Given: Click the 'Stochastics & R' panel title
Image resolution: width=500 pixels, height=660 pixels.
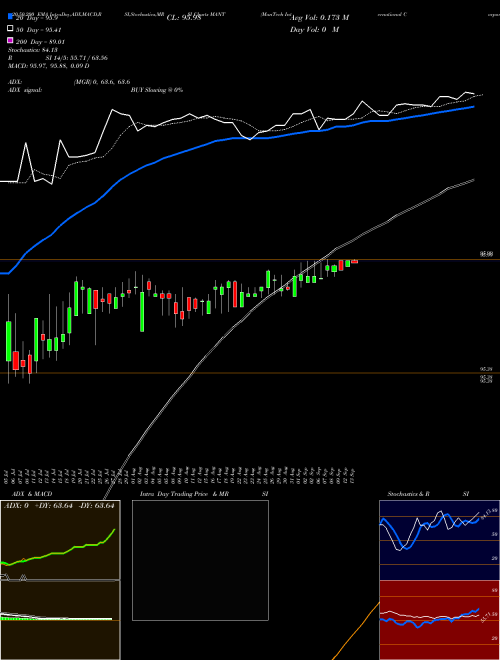Looking at the screenshot, I should pyautogui.click(x=408, y=494).
